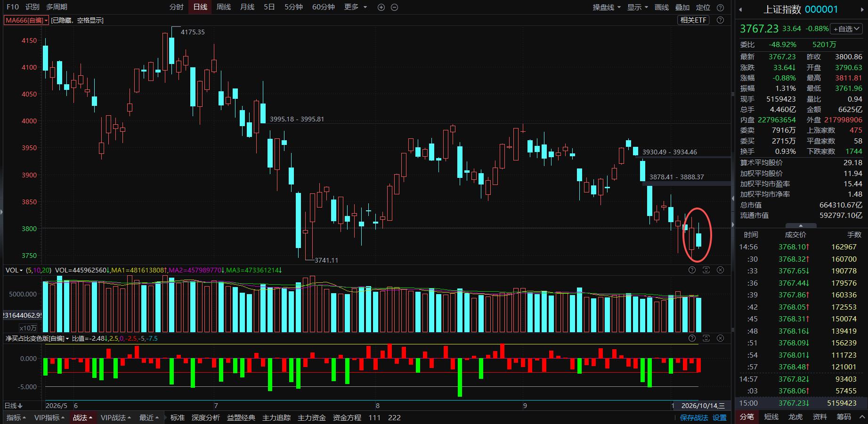The width and height of the screenshot is (868, 424).
Task: Open the MA666 indicator dropdown
Action: 26,20
